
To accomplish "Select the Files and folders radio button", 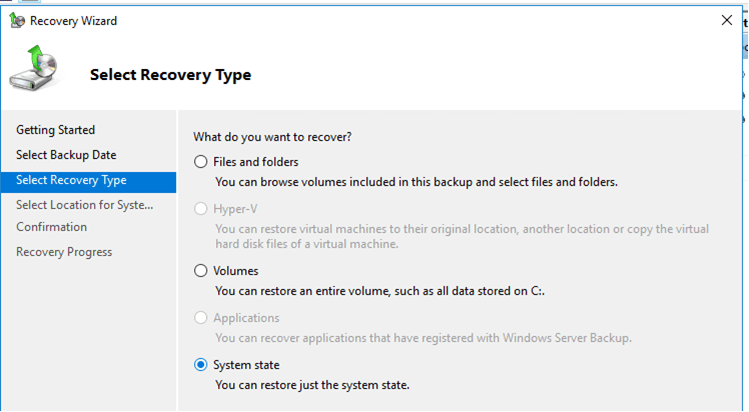I will pyautogui.click(x=201, y=162).
